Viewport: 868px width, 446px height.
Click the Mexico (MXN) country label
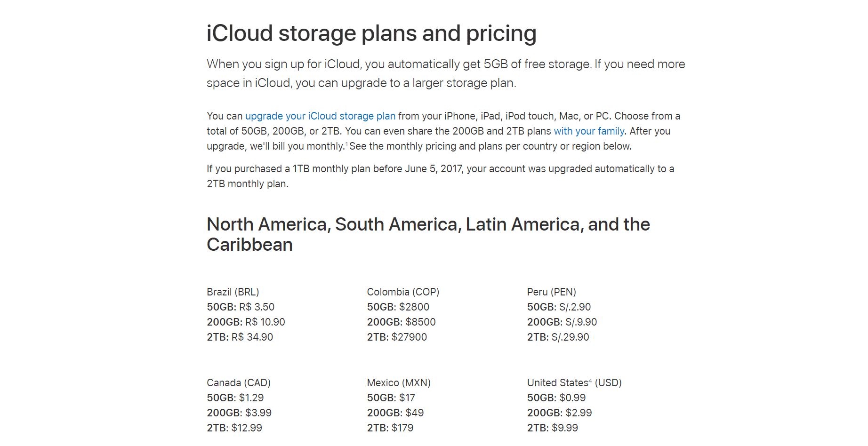[x=399, y=383]
